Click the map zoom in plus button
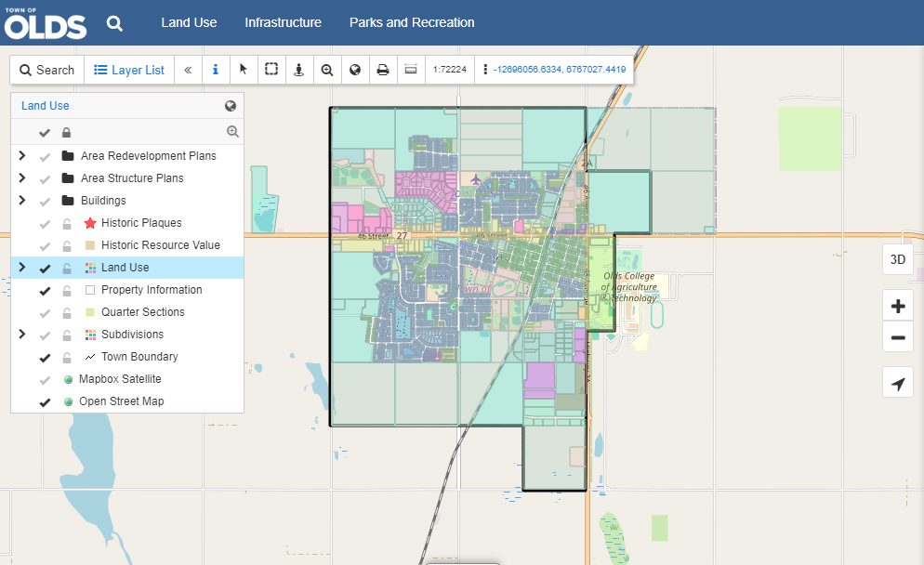The width and height of the screenshot is (924, 565). 897,307
